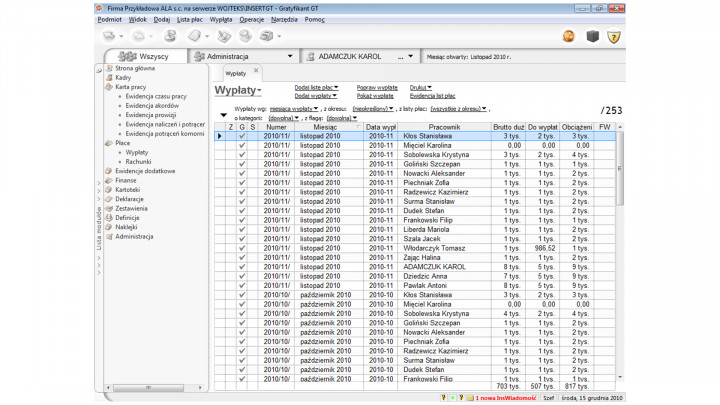This screenshot has height=405, width=720.
Task: Open the Administracja dropdown in top bar
Action: click(289, 57)
